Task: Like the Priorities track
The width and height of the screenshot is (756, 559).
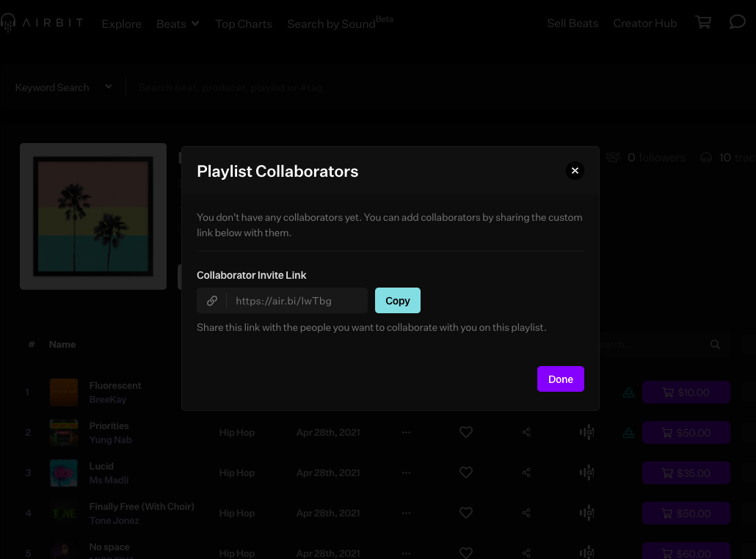Action: point(466,432)
